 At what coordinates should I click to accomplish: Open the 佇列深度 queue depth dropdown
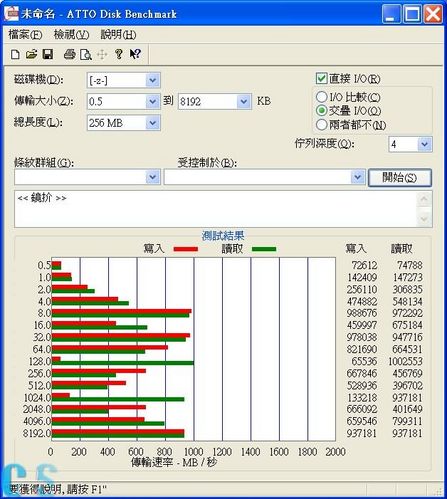coord(425,144)
